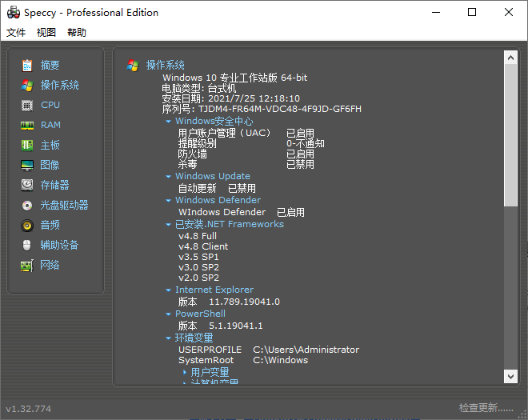Click the RAM memory stick icon
The height and width of the screenshot is (420, 528).
tap(27, 126)
